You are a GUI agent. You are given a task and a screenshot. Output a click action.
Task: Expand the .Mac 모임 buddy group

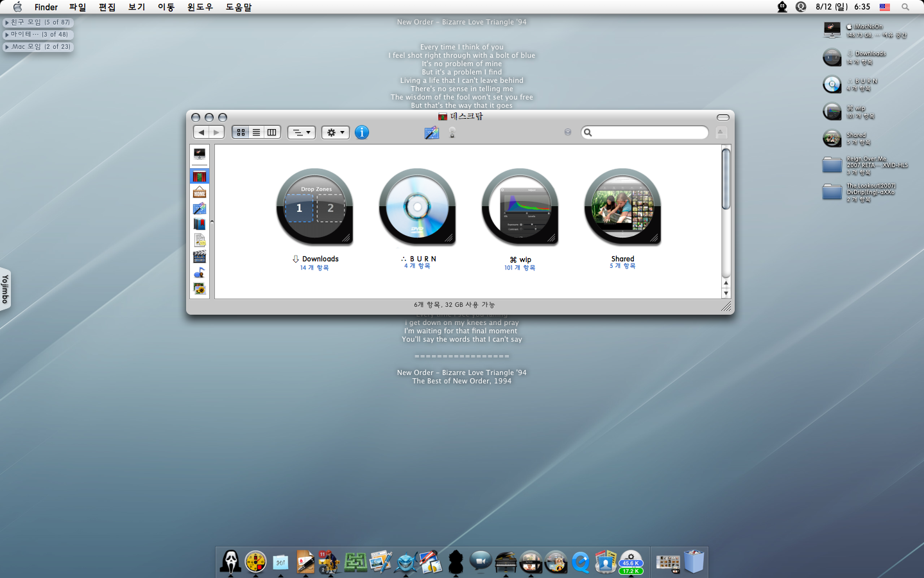coord(38,47)
